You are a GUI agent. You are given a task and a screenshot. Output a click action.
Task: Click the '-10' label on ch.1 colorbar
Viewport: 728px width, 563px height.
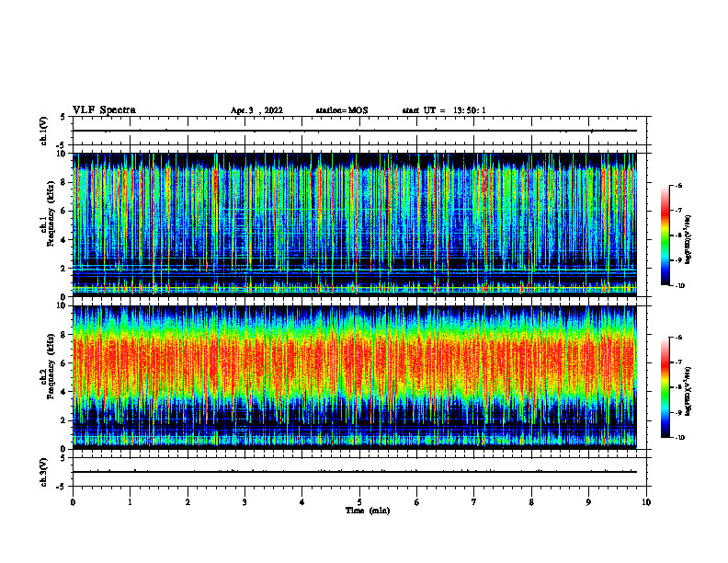pyautogui.click(x=680, y=286)
